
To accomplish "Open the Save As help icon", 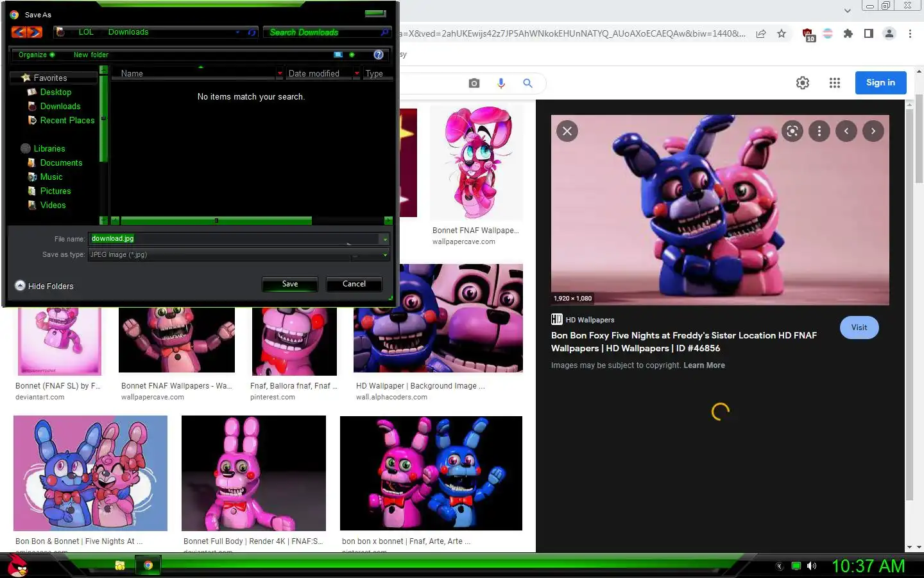I will pyautogui.click(x=379, y=55).
